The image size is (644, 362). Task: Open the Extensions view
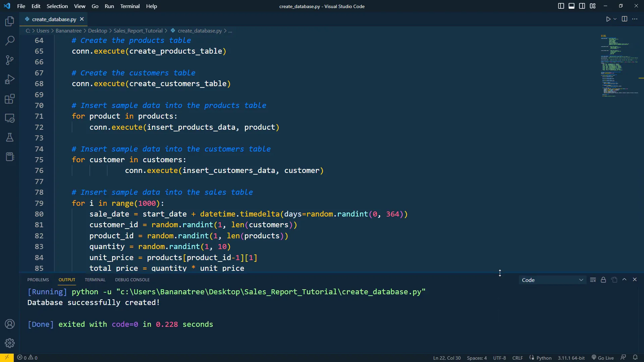[x=9, y=99]
